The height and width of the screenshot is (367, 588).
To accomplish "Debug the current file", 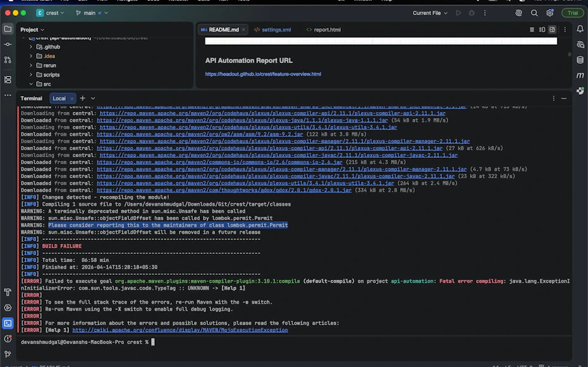I will pos(472,13).
